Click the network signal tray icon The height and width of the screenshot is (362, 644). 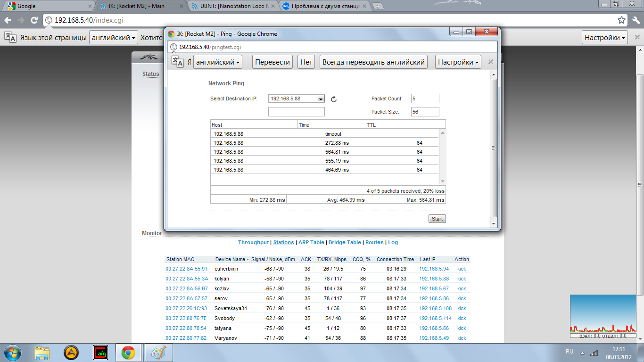(x=594, y=353)
